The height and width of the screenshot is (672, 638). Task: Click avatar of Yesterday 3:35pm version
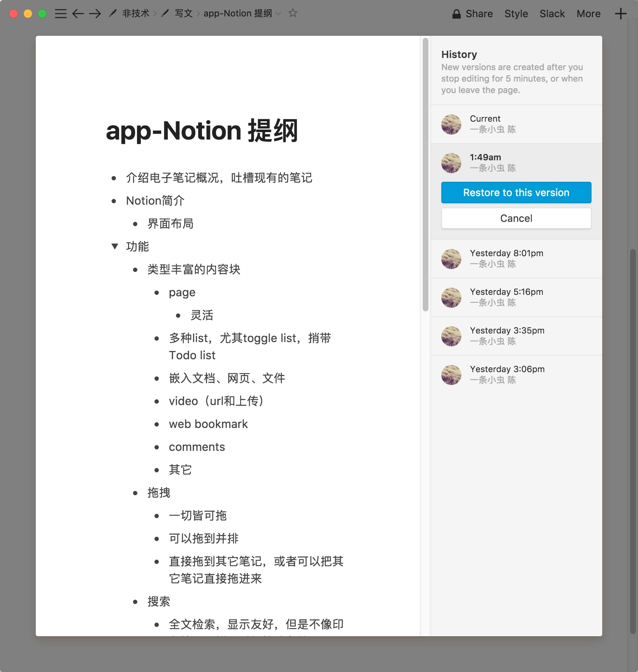(x=451, y=336)
